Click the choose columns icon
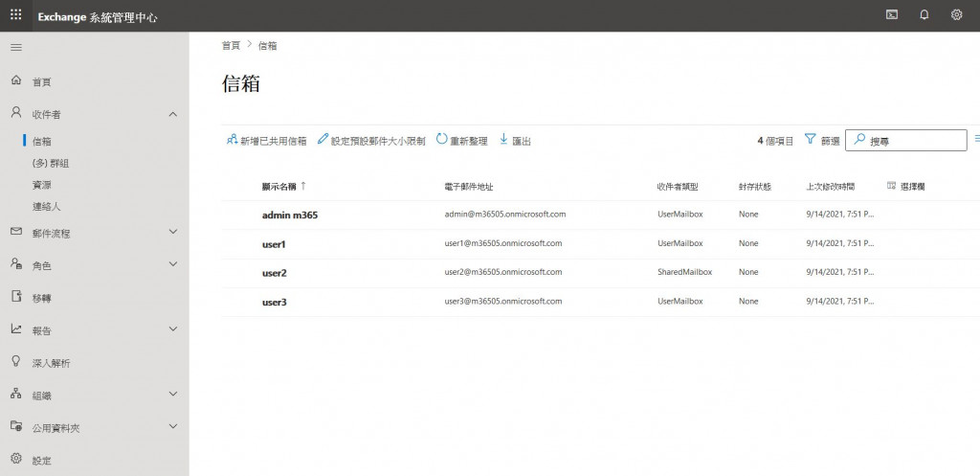This screenshot has width=980, height=476. [x=891, y=186]
